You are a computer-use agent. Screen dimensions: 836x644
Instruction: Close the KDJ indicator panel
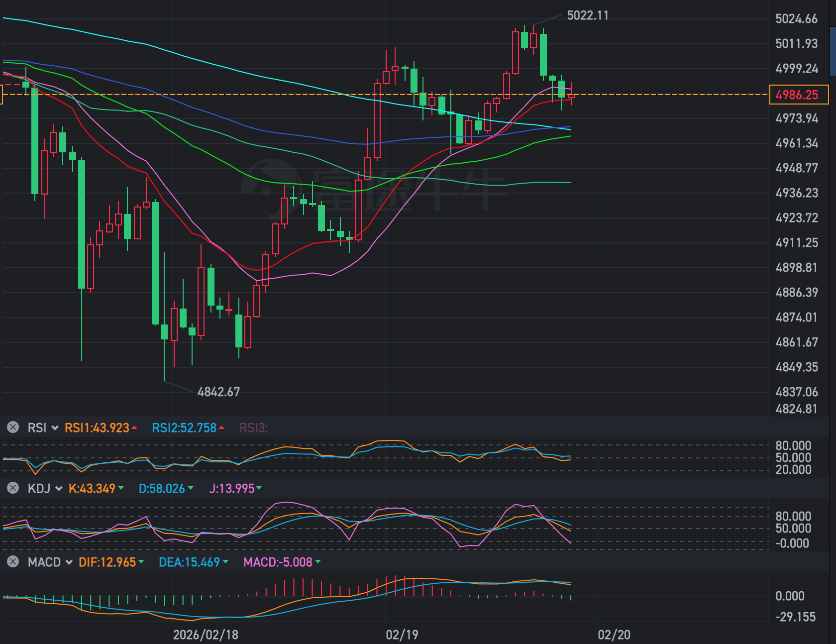click(x=13, y=488)
